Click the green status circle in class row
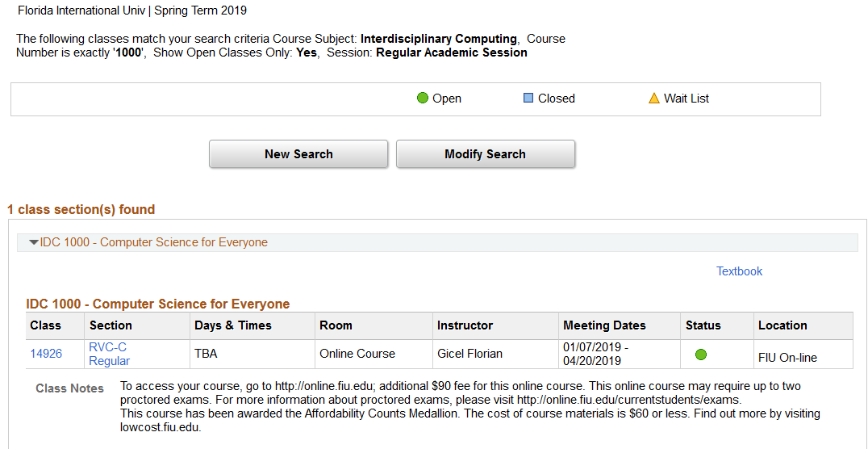 (x=700, y=354)
